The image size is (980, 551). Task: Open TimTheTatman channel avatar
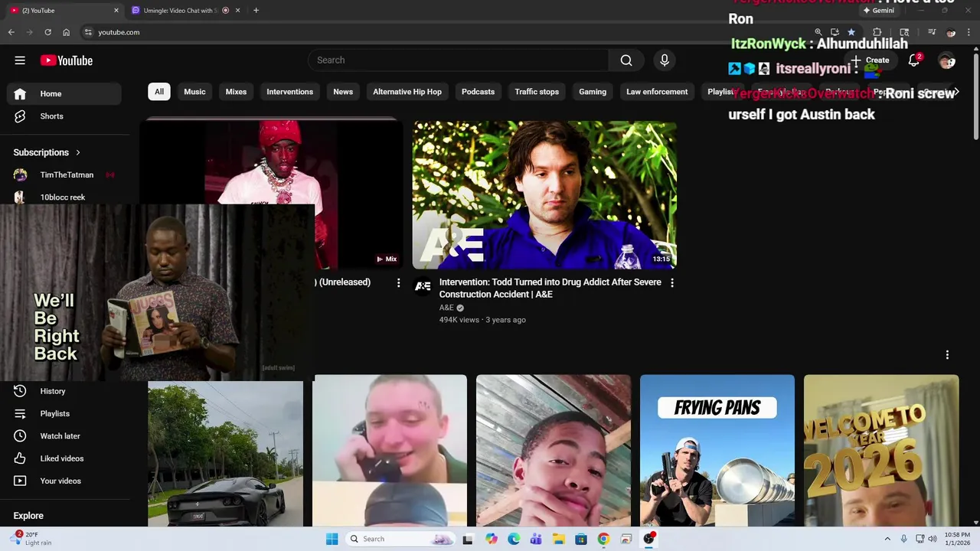pyautogui.click(x=20, y=174)
